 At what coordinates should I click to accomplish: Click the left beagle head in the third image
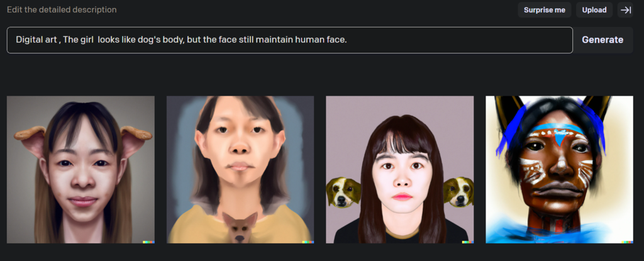point(343,192)
